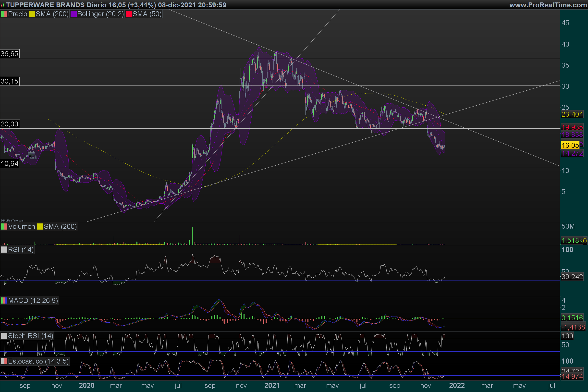Screen dimensions: 588x392
Task: Open the volume panel SMA (200) label
Action: (60, 227)
